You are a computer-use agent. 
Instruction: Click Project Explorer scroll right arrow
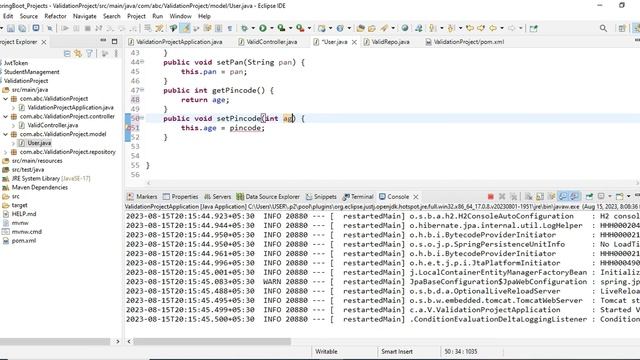tap(118, 341)
